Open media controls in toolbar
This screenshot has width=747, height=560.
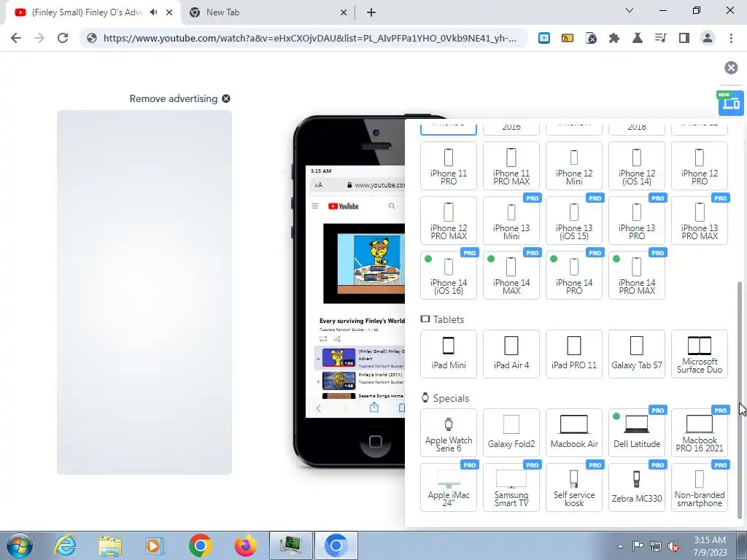click(x=660, y=38)
